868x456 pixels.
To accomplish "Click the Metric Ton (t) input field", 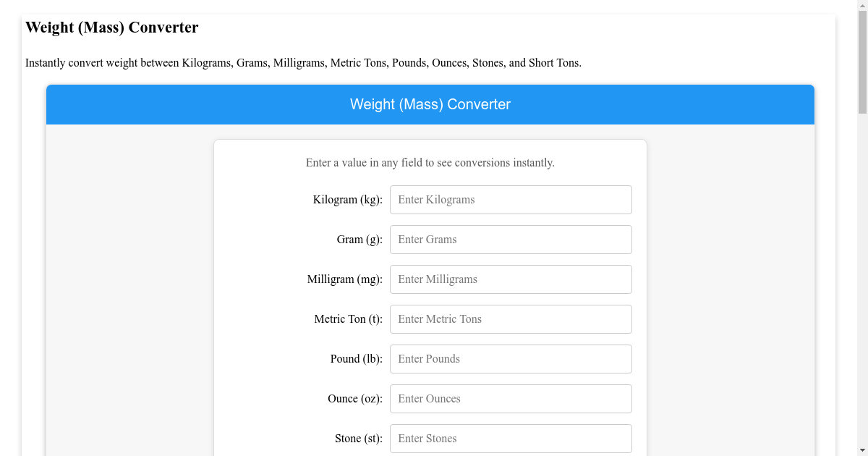I will tap(511, 319).
